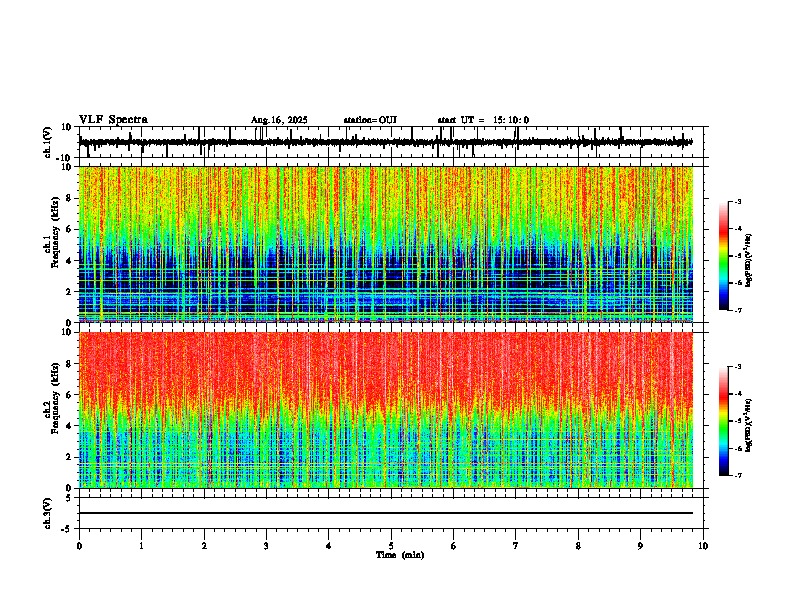Click the time axis tick label "6"
792x612 pixels.
click(454, 546)
